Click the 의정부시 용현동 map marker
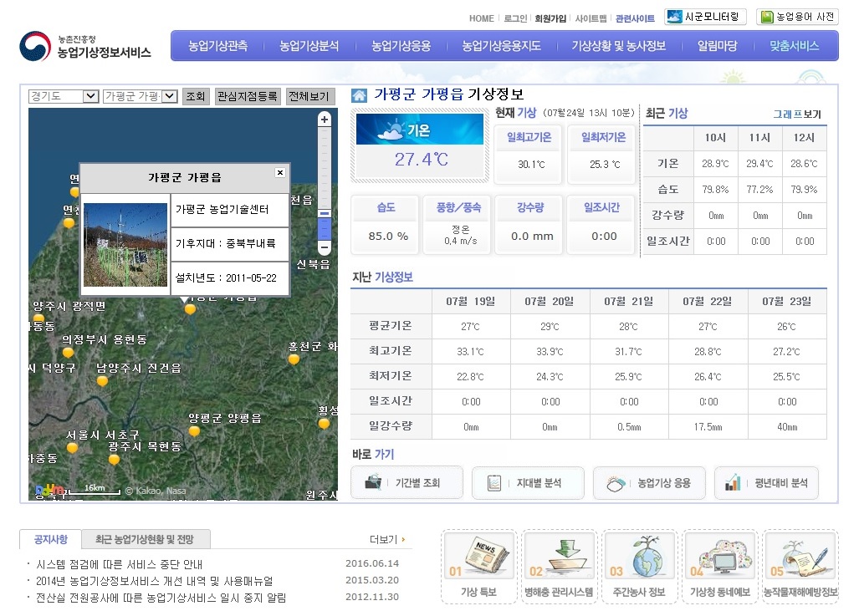 [x=69, y=353]
